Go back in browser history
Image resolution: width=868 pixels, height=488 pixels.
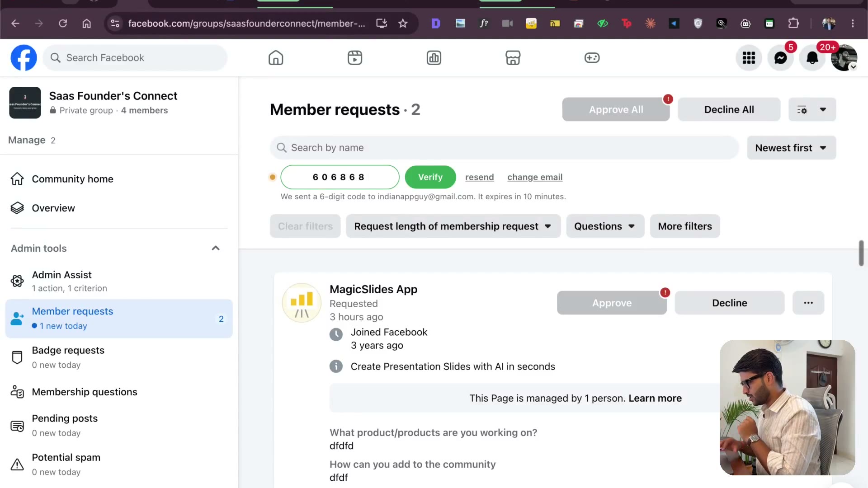coord(15,23)
